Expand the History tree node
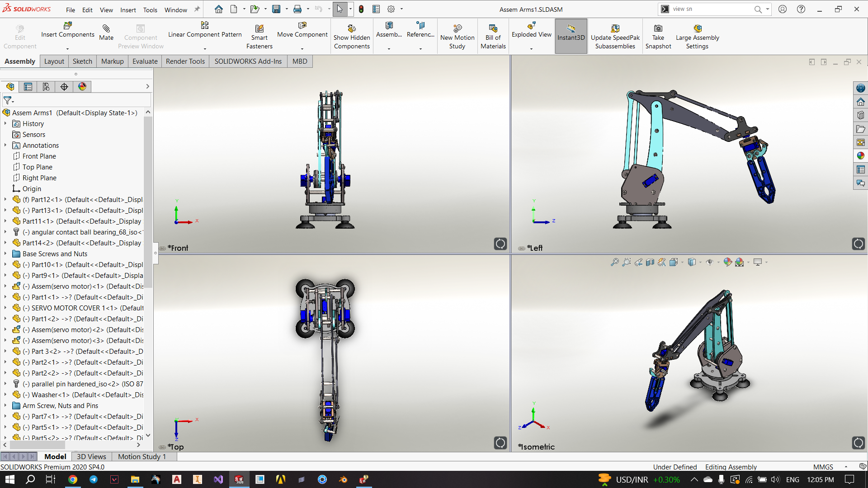 (x=5, y=124)
